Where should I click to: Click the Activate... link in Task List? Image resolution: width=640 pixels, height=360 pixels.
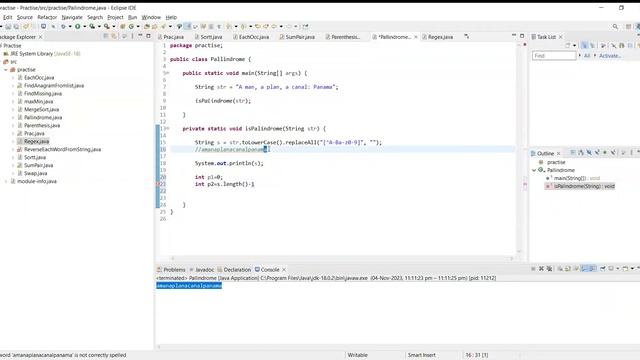point(610,56)
